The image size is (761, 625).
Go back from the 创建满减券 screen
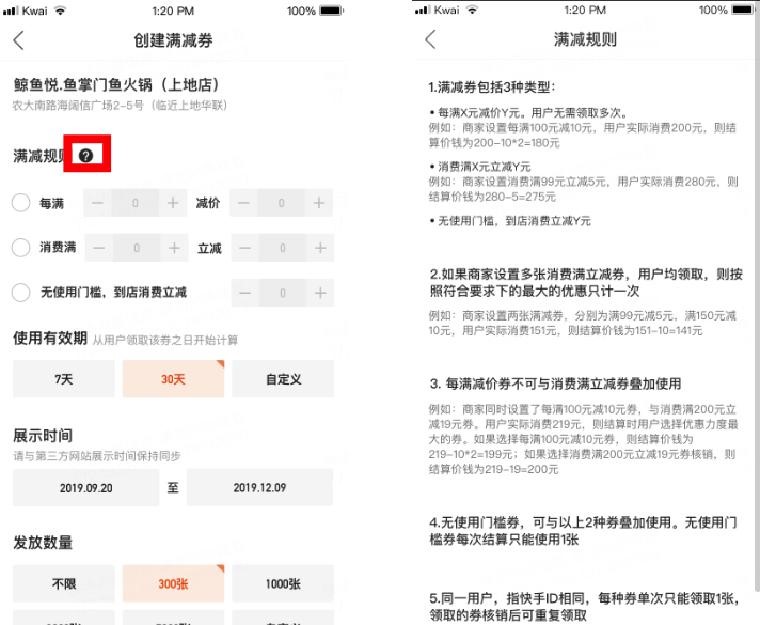coord(18,40)
